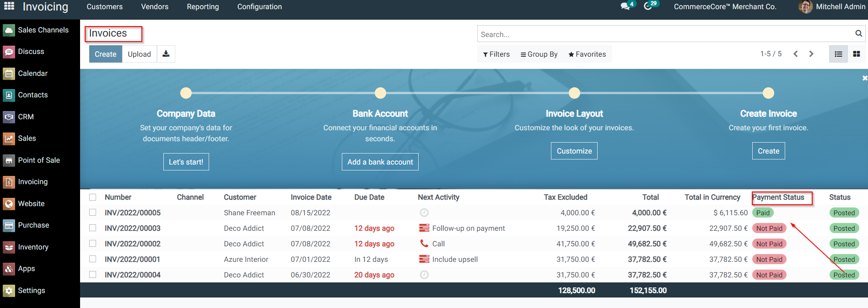
Task: Open the Customers menu
Action: (x=105, y=6)
